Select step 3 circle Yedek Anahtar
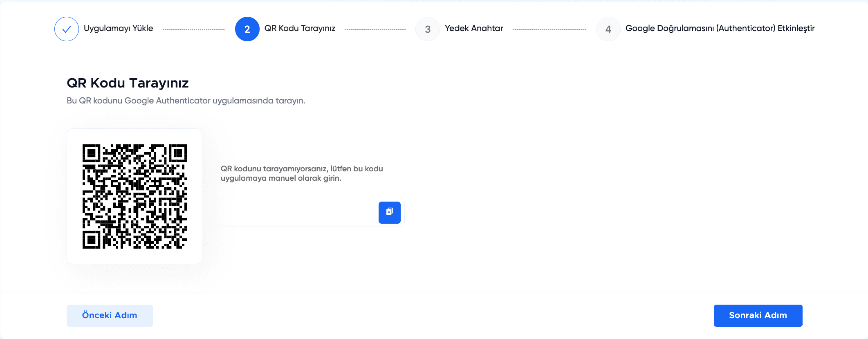868x339 pixels. coord(428,29)
